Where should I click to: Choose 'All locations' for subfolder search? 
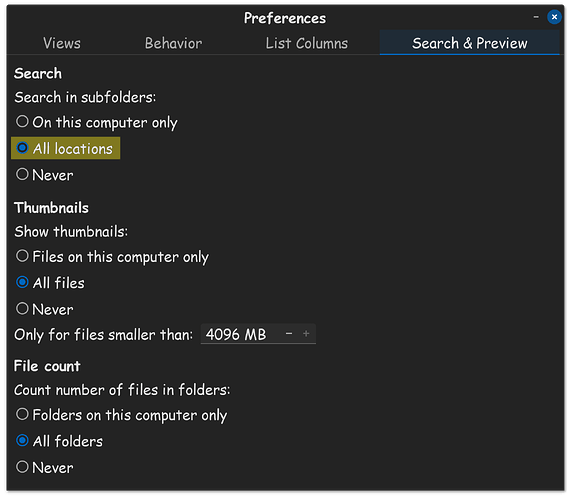coord(65,148)
